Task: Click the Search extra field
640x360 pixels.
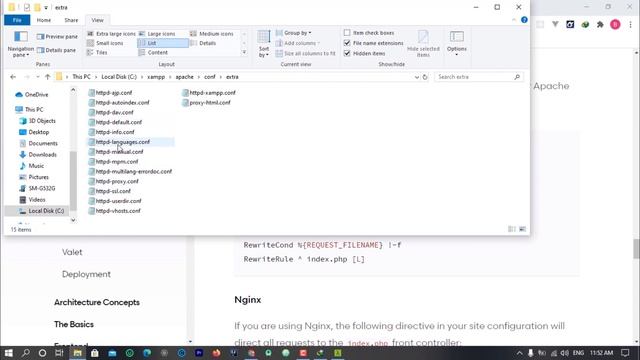Action: (x=478, y=77)
